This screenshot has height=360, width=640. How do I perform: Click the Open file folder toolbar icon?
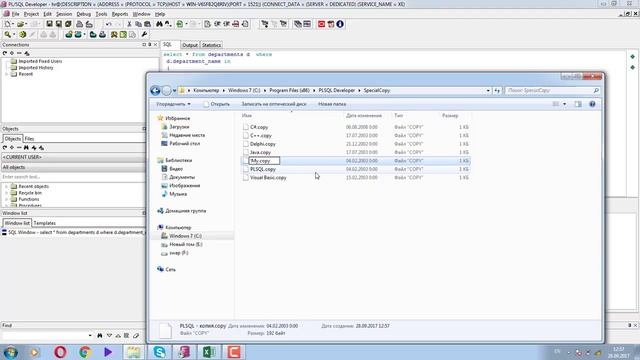click(20, 24)
